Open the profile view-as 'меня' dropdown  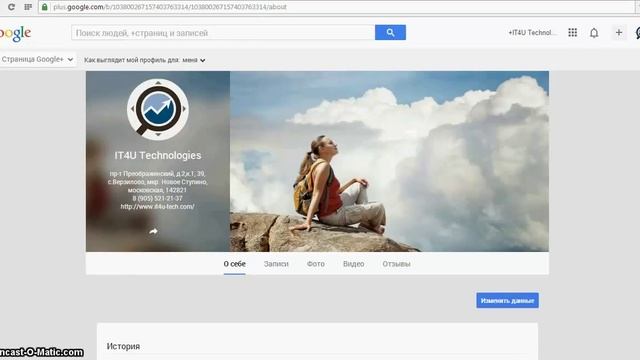(x=193, y=60)
